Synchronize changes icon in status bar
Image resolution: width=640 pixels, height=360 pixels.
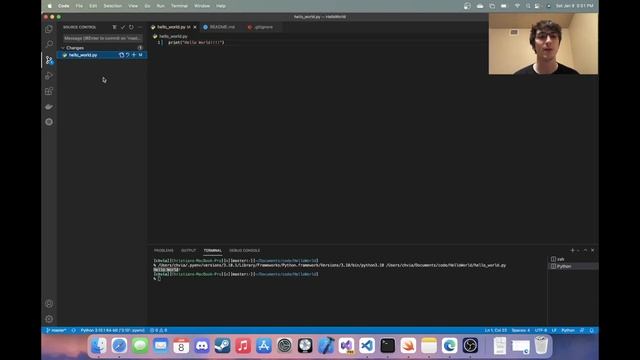click(x=73, y=330)
